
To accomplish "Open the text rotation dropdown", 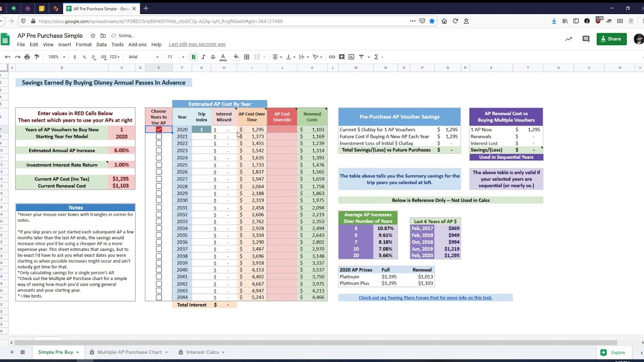I will (317, 57).
